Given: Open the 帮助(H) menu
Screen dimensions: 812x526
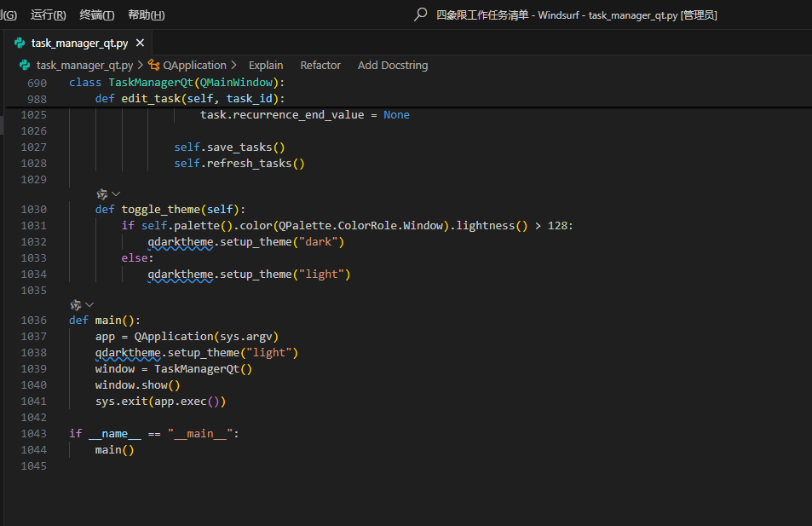Looking at the screenshot, I should [x=146, y=15].
